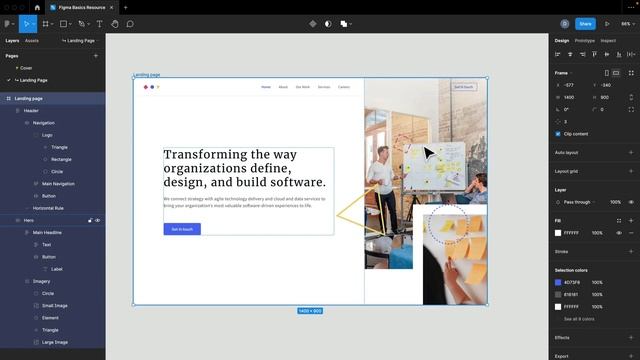Add an Effect with plus button
Viewport: 640px width, 360px height.
pos(631,338)
